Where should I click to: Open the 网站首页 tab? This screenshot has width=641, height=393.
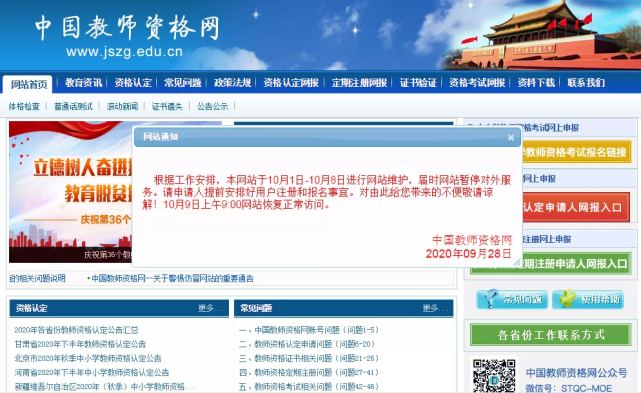[28, 84]
